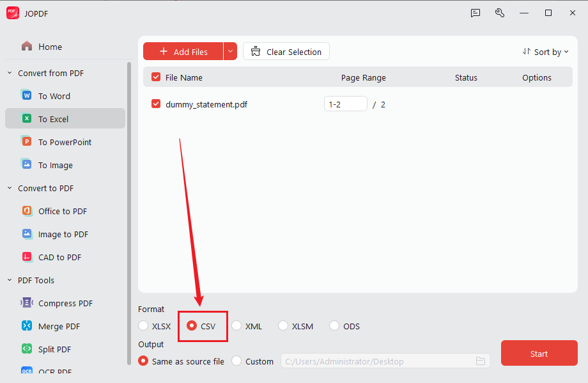Collapse the Convert from PDF section
588x383 pixels.
coord(10,73)
